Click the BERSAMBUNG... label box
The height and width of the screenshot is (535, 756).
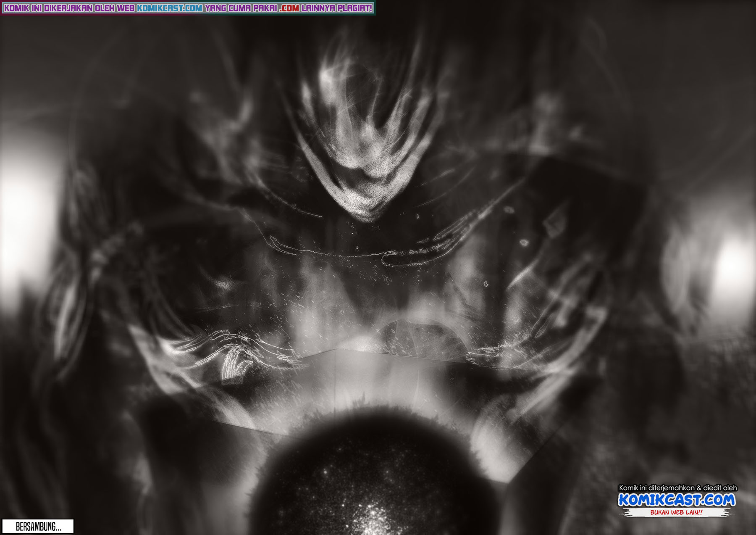point(38,526)
